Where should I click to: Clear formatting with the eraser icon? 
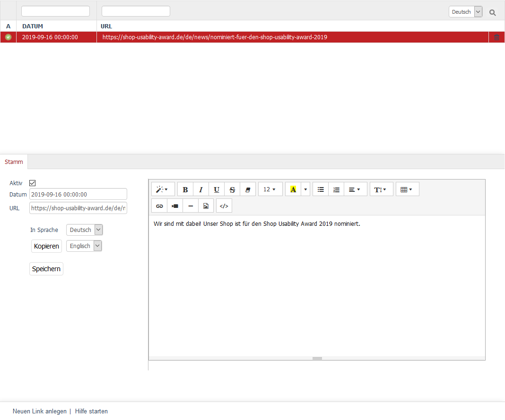(x=248, y=189)
